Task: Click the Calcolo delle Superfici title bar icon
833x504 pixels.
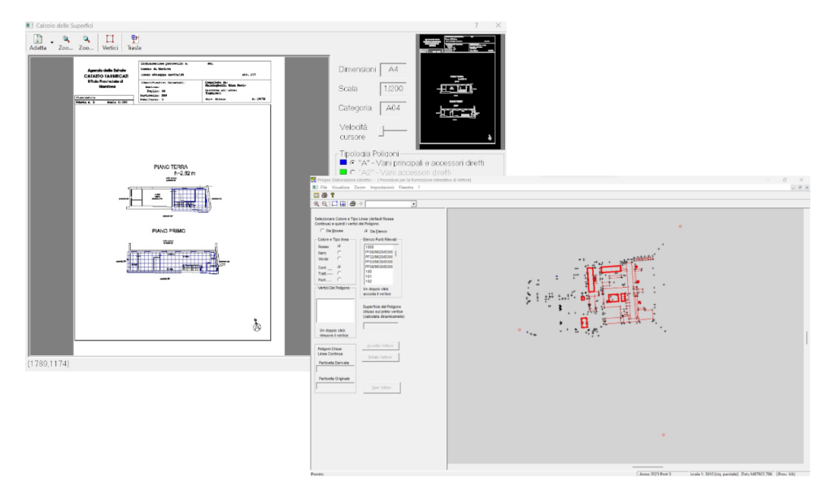Action: tap(29, 25)
